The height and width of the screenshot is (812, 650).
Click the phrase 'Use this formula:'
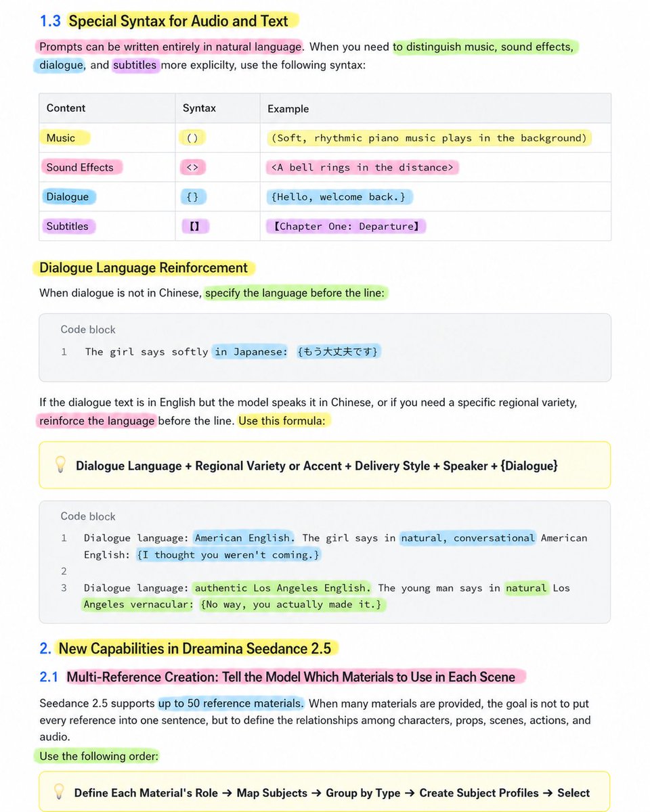(x=282, y=421)
